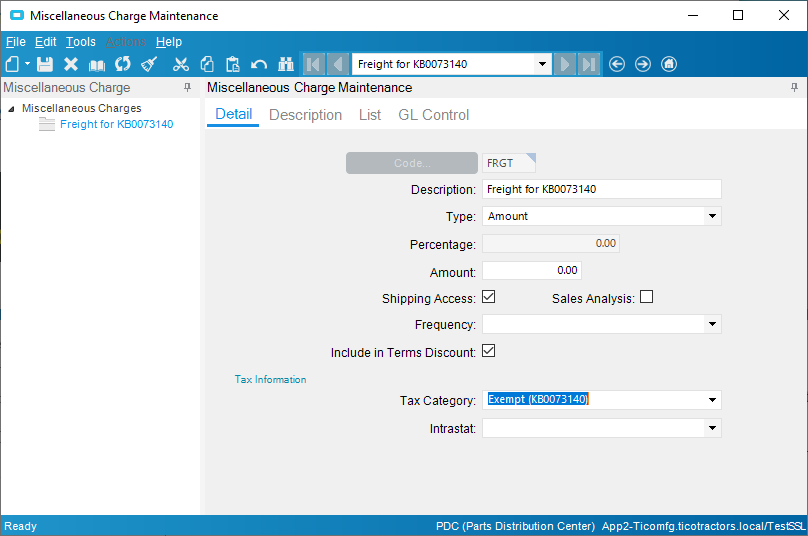Paste with the clipboard icon
808x536 pixels.
click(233, 64)
